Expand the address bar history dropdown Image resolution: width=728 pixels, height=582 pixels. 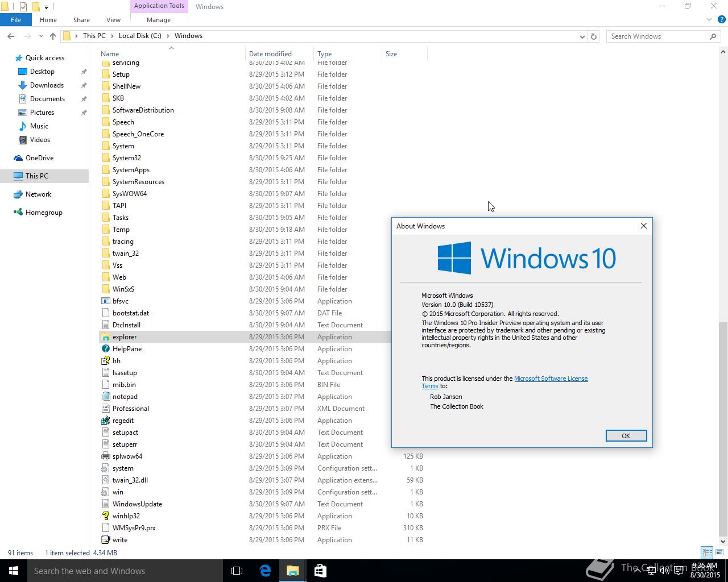[582, 36]
